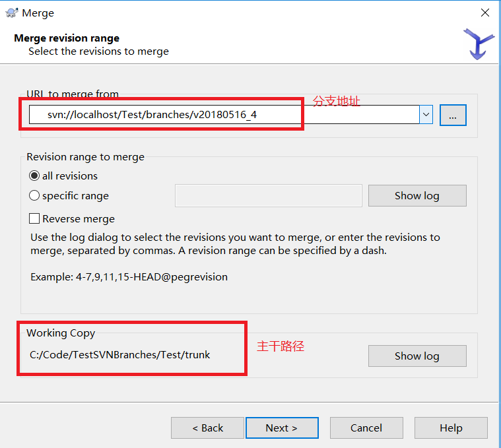
Task: Proceed with the Next button
Action: point(282,428)
